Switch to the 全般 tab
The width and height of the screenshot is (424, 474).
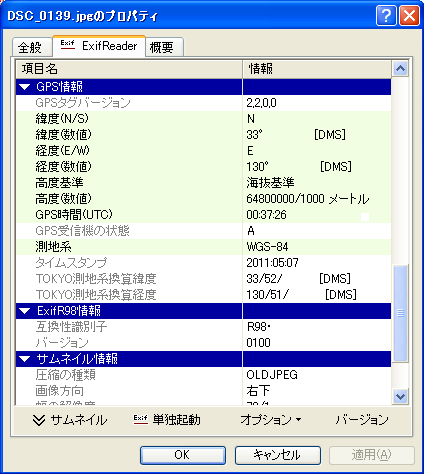click(30, 47)
